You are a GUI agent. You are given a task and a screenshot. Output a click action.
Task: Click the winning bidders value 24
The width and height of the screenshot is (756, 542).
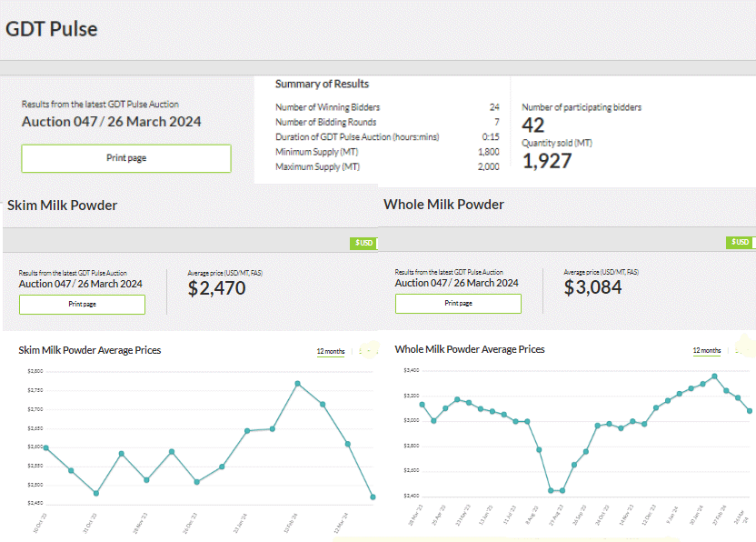[x=494, y=107]
